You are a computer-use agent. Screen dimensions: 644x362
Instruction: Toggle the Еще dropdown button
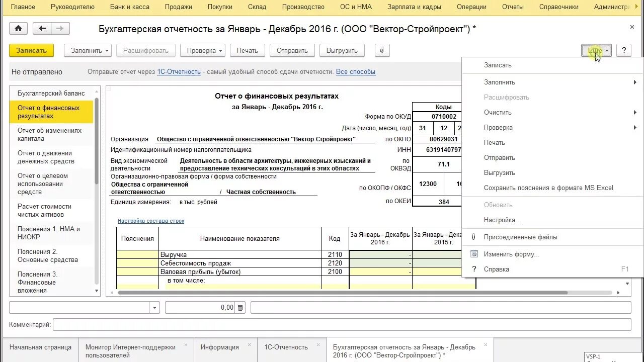(x=596, y=50)
